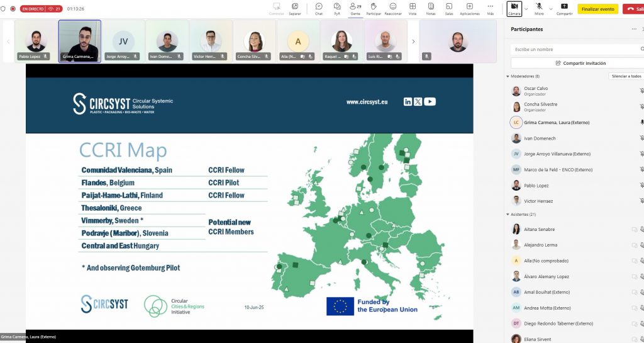Click the Separar pop-out icon

[295, 6]
